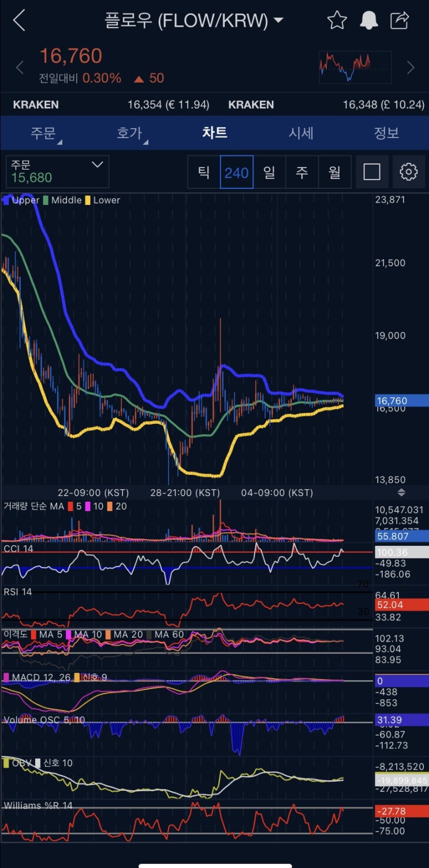The width and height of the screenshot is (429, 868).
Task: Tap the back arrow icon
Action: click(x=19, y=20)
